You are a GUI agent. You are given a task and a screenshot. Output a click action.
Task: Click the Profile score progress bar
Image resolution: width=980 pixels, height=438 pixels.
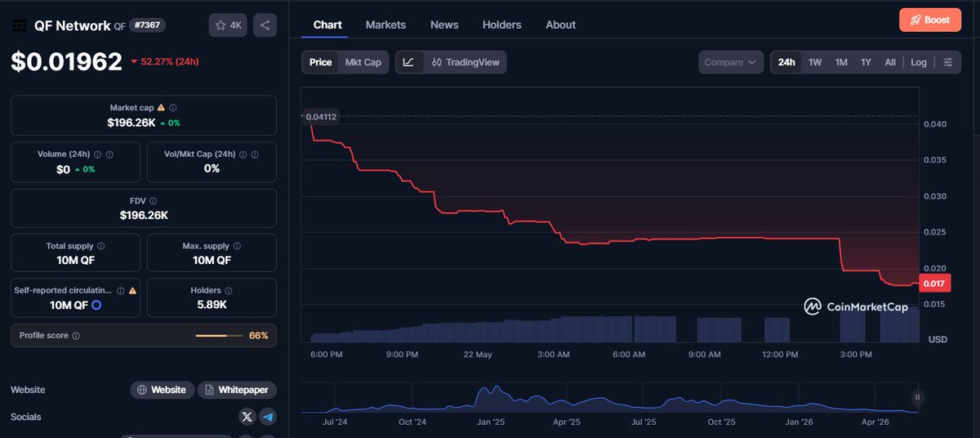[x=219, y=336]
